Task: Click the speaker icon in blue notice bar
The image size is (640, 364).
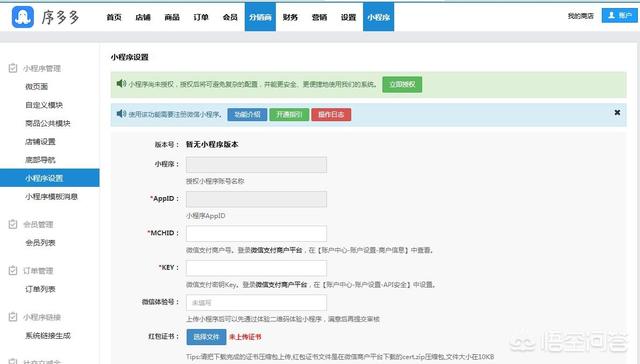Action: [x=121, y=114]
